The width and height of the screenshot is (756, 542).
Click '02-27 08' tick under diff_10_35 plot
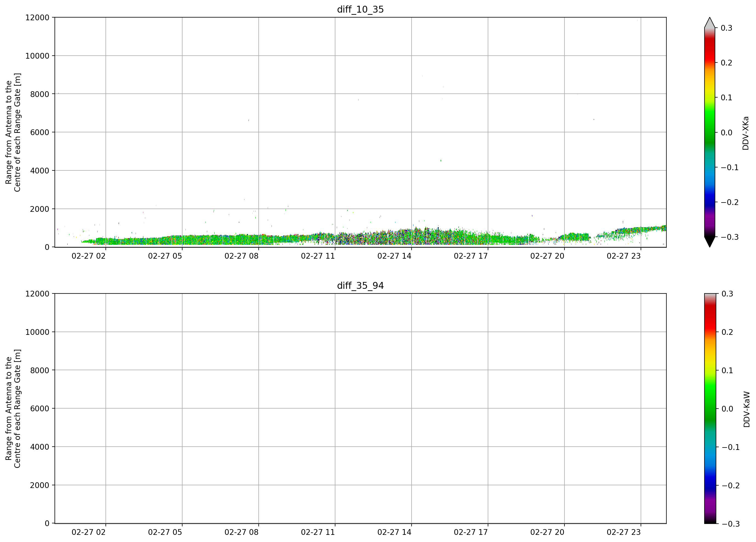[242, 256]
